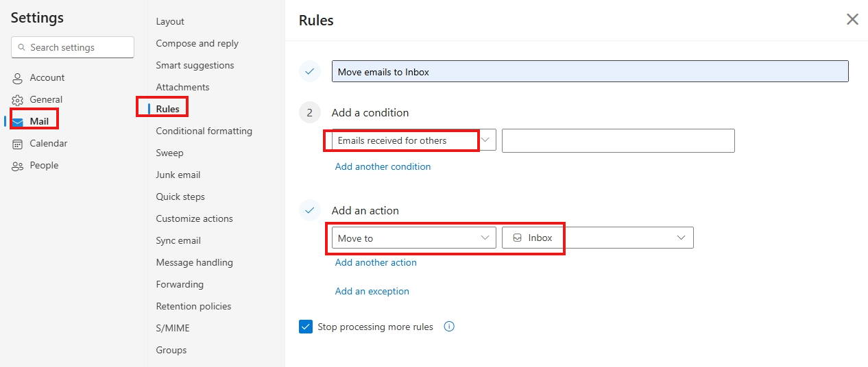Image resolution: width=868 pixels, height=367 pixels.
Task: Close the Settings panel with X
Action: [852, 19]
